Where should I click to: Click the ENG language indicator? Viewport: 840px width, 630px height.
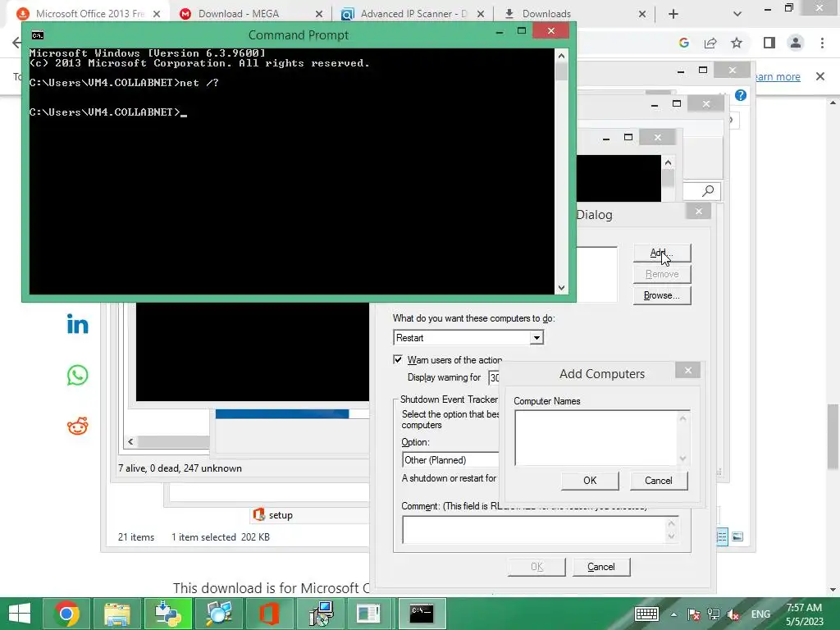[x=760, y=614]
